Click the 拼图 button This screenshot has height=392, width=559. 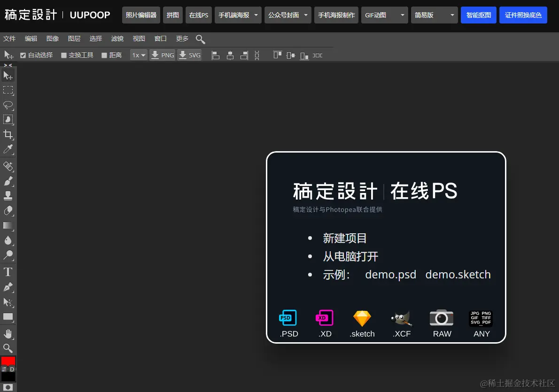click(x=173, y=15)
